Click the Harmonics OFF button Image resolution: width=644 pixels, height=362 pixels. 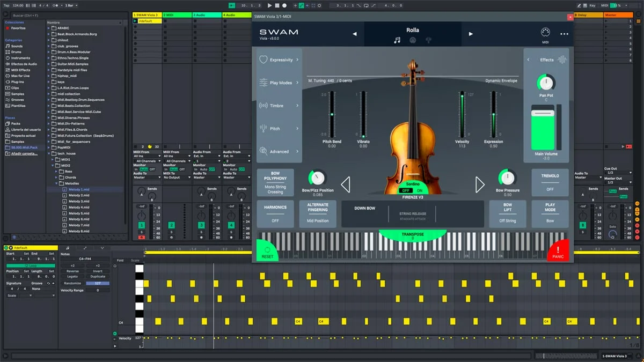(275, 213)
